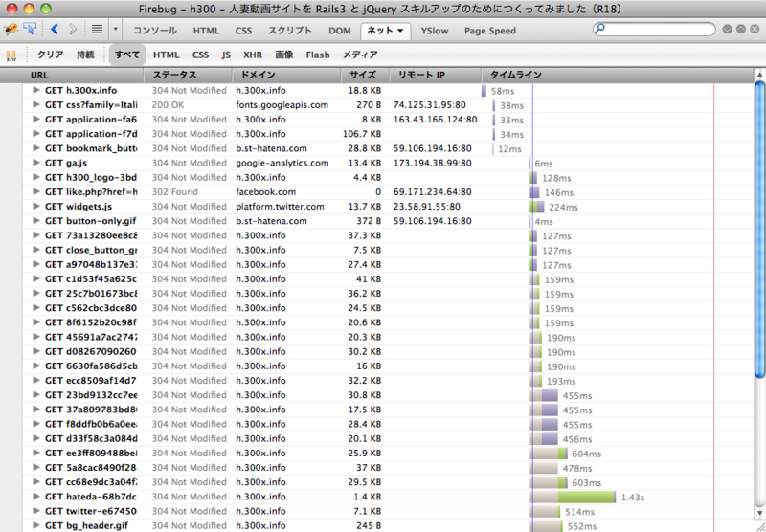Switch to the スクリプト tab
Screen dimensions: 766x532
click(x=290, y=31)
